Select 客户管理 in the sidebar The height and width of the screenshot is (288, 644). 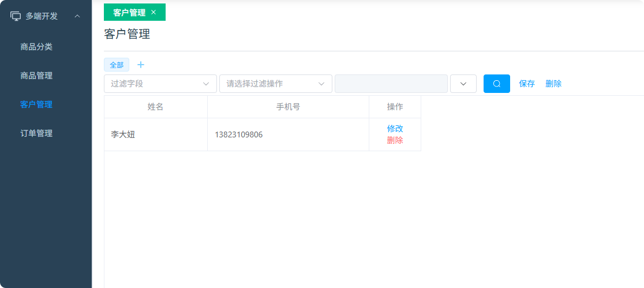pyautogui.click(x=36, y=104)
